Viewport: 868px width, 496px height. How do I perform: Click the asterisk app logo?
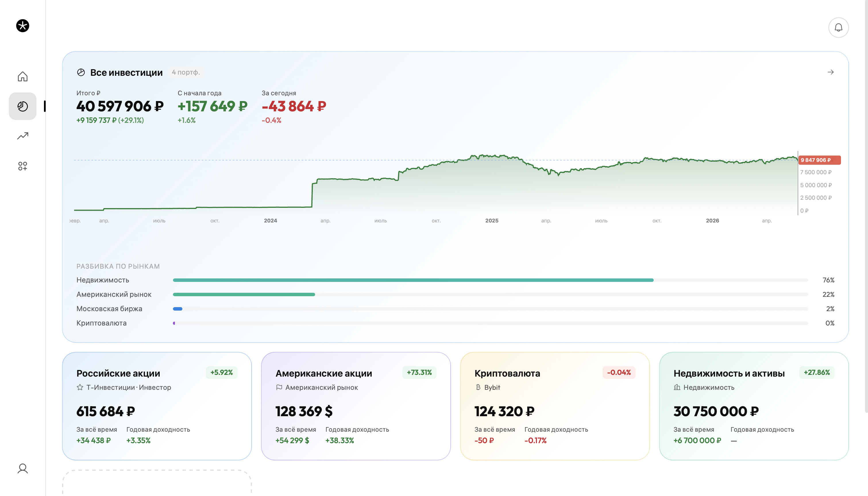point(22,26)
